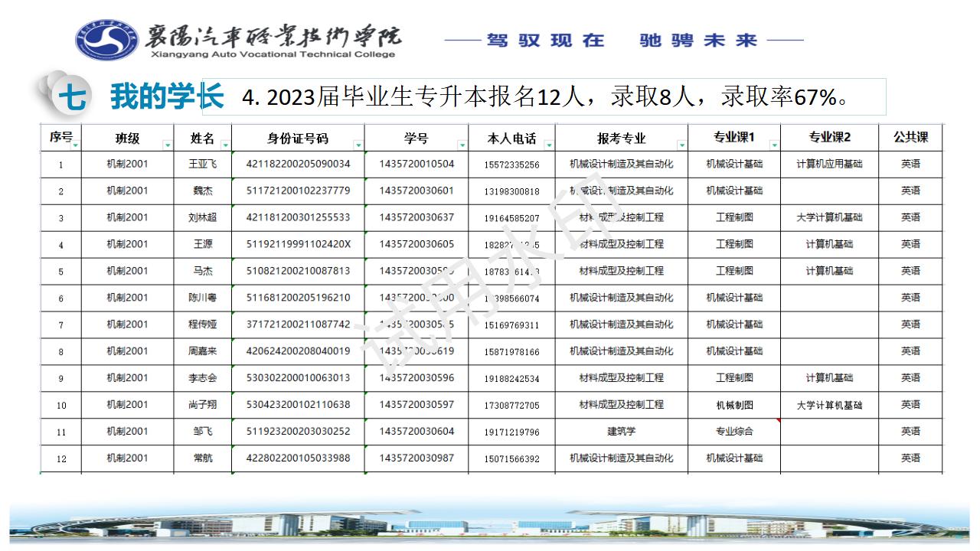
Task: Select the 公共课 column header
Action: point(910,138)
